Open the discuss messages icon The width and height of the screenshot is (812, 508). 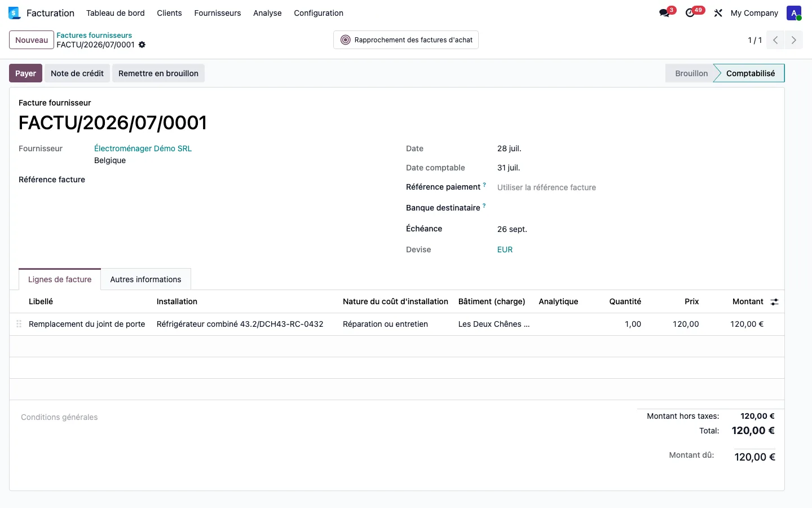pyautogui.click(x=664, y=13)
